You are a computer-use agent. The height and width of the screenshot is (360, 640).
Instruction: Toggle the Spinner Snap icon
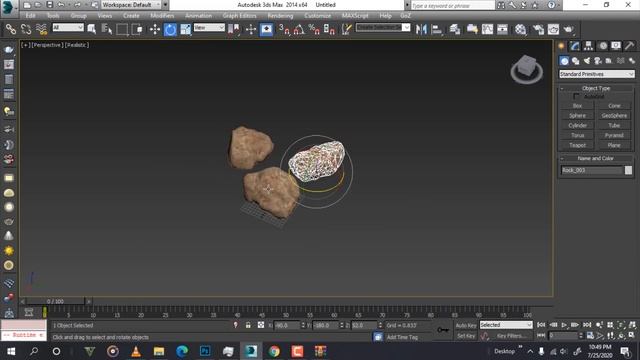(329, 29)
